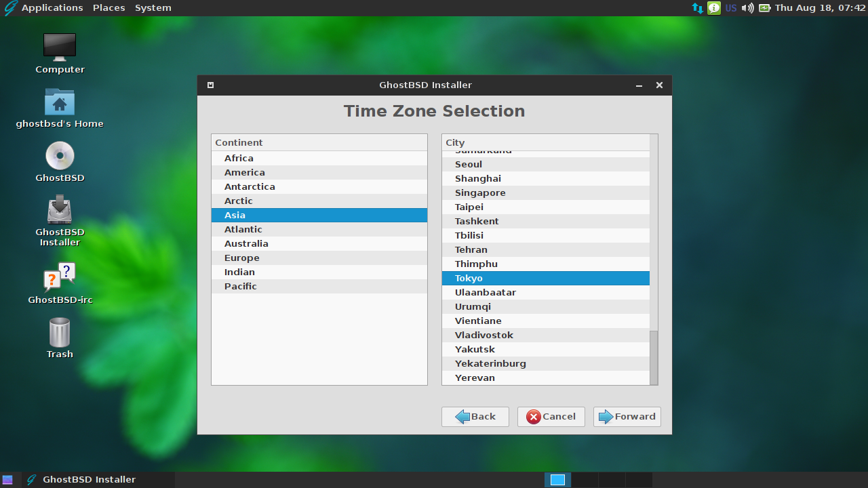Image resolution: width=868 pixels, height=488 pixels.
Task: Select Tehran city
Action: (546, 249)
